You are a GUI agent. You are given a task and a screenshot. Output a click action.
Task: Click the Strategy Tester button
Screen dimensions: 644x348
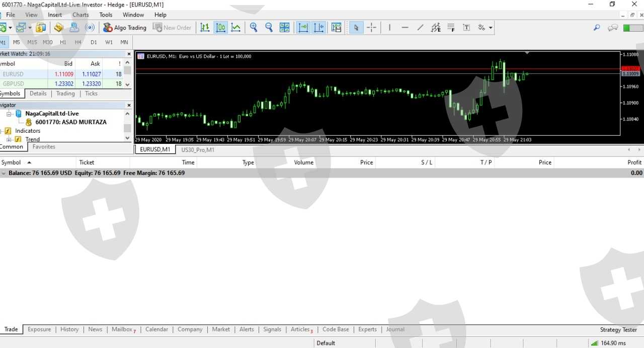pos(618,330)
